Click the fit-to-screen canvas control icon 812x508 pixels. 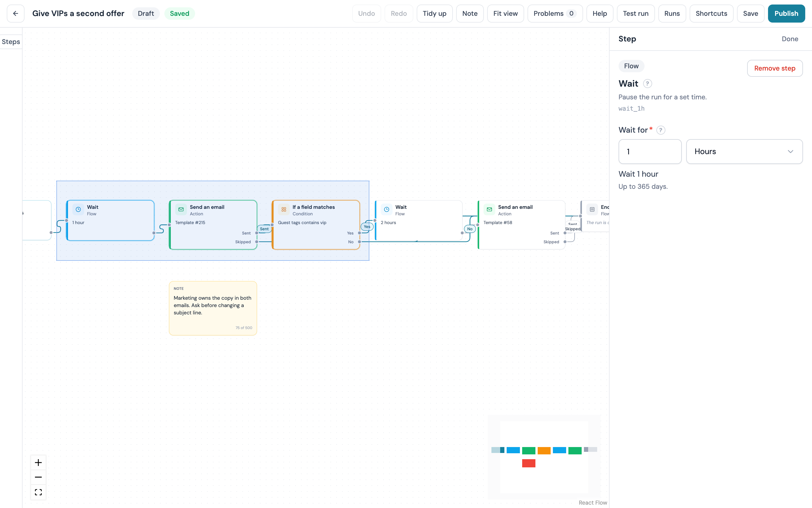click(38, 492)
